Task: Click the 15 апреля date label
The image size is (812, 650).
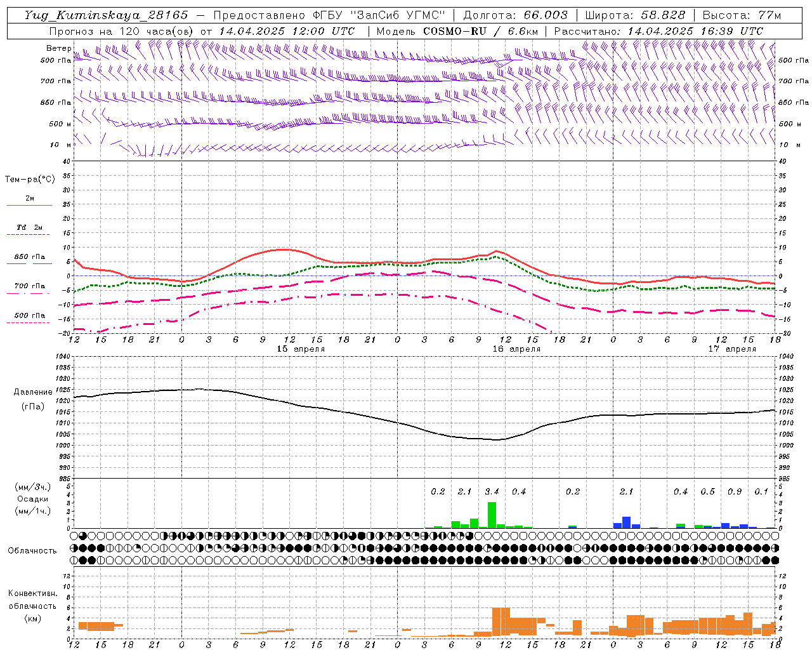Action: [x=301, y=349]
